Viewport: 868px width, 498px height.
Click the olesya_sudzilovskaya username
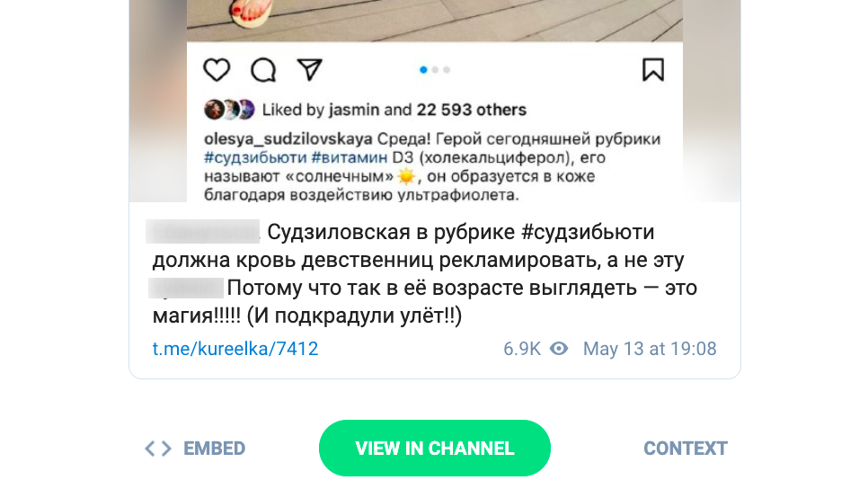pyautogui.click(x=288, y=139)
